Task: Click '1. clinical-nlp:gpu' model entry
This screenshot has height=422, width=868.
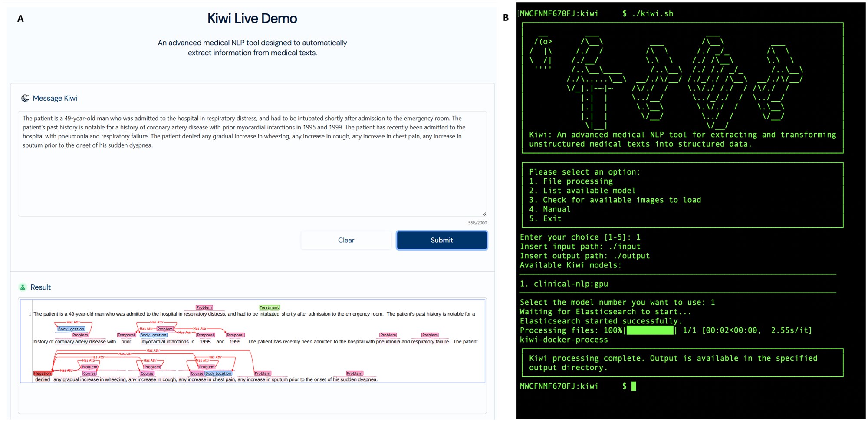Action: coord(564,284)
